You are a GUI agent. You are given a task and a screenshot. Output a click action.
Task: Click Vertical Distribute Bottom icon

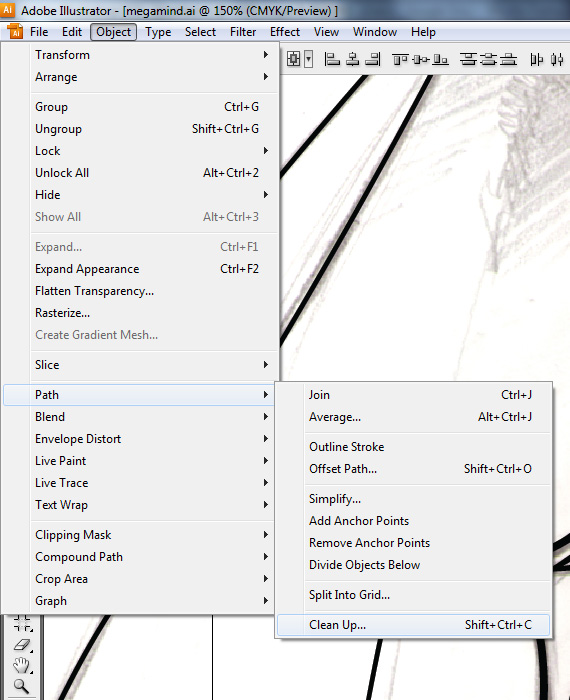click(508, 59)
